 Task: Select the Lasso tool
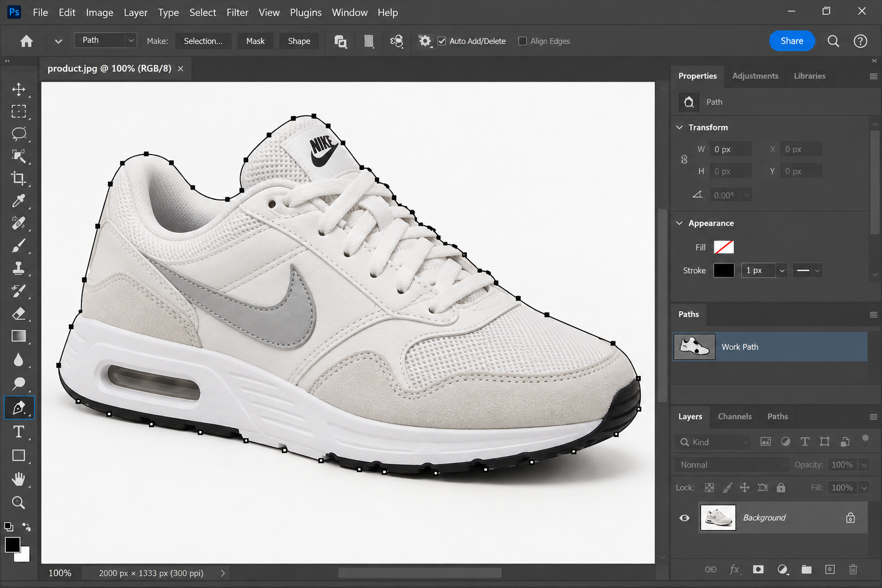(18, 134)
